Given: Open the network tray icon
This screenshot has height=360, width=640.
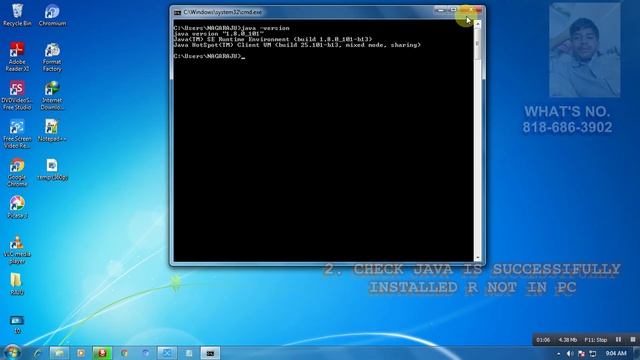Looking at the screenshot, I should [x=593, y=353].
